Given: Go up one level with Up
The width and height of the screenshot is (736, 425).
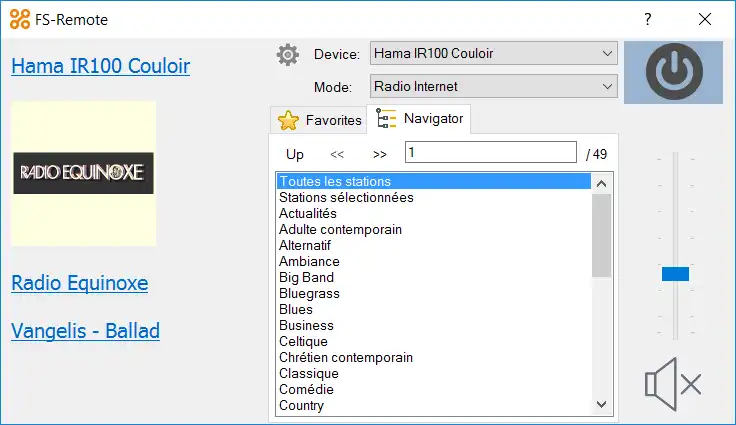Looking at the screenshot, I should (295, 154).
